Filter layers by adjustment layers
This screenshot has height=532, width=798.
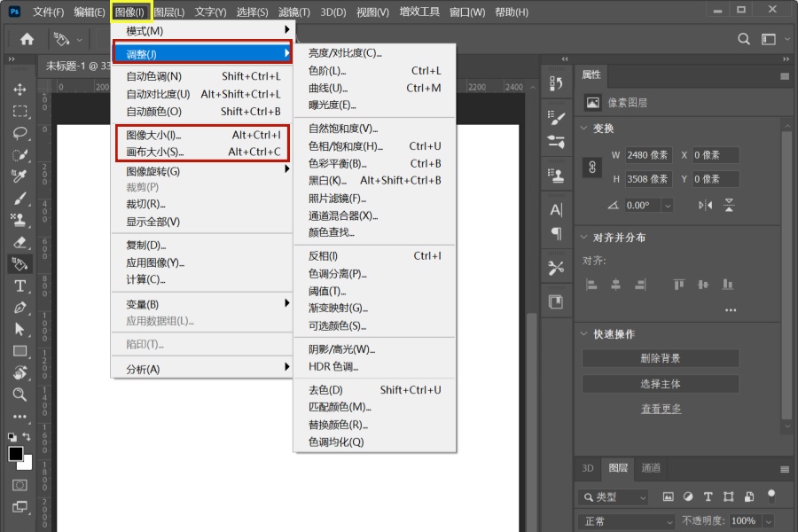pyautogui.click(x=688, y=497)
